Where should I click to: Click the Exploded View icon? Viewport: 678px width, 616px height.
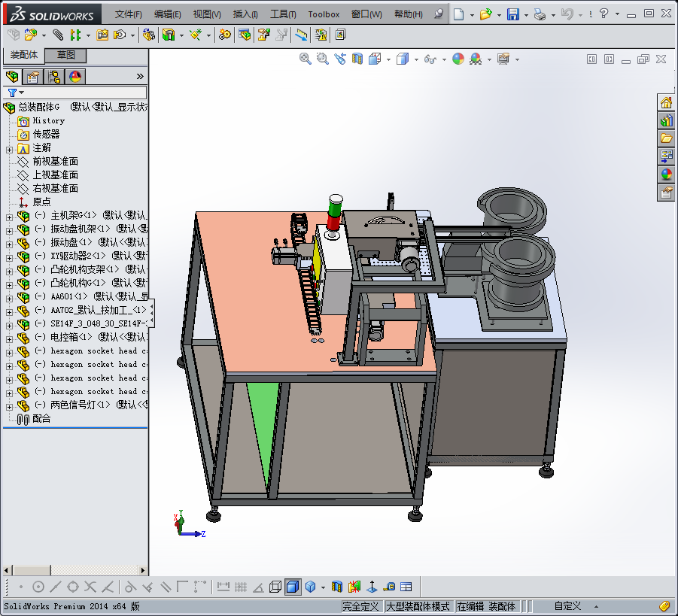263,35
